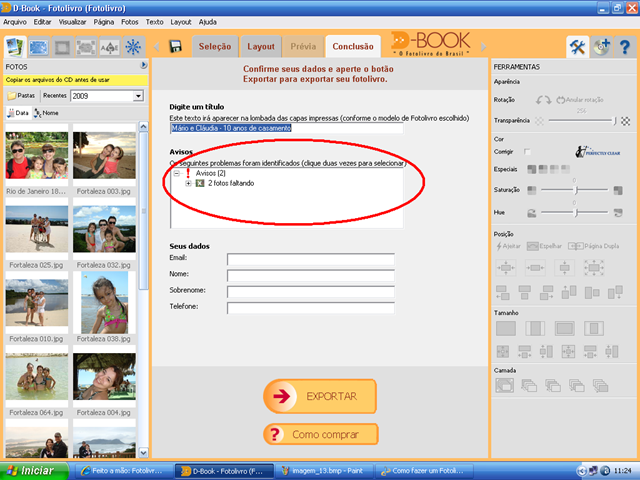The height and width of the screenshot is (480, 640).
Task: Open the backgrounds panel icon
Action: [x=39, y=47]
